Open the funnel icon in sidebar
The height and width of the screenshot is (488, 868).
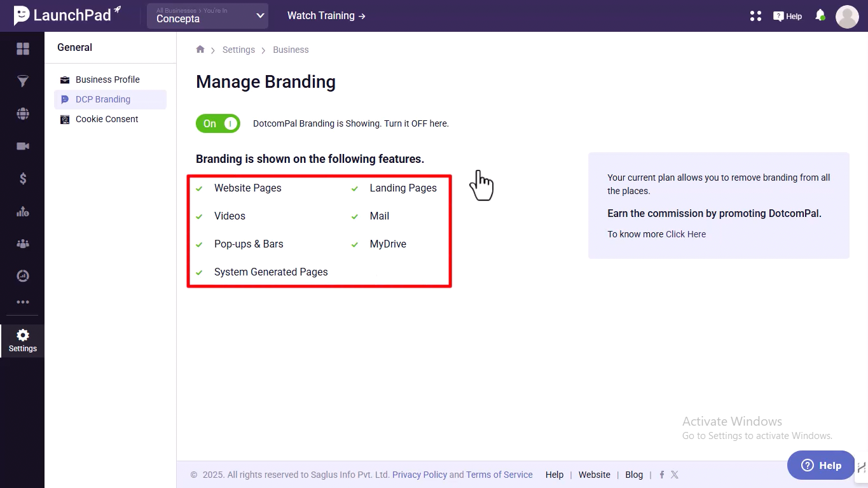pyautogui.click(x=23, y=81)
